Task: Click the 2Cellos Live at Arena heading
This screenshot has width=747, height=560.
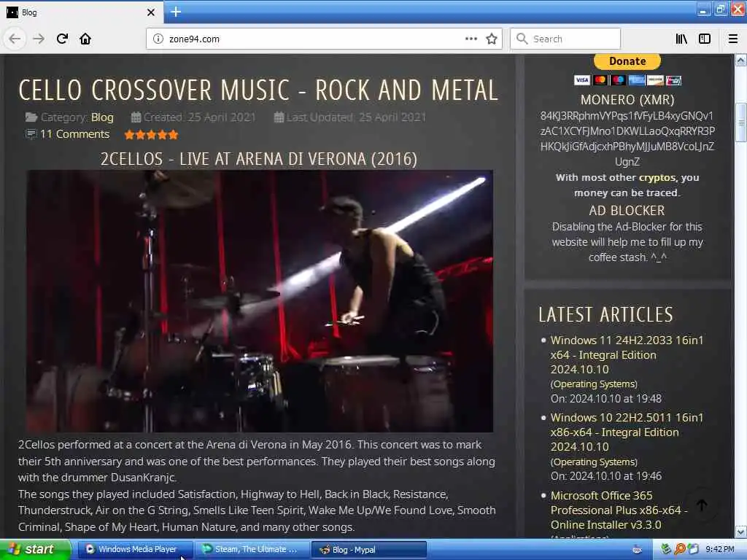Action: [259, 159]
